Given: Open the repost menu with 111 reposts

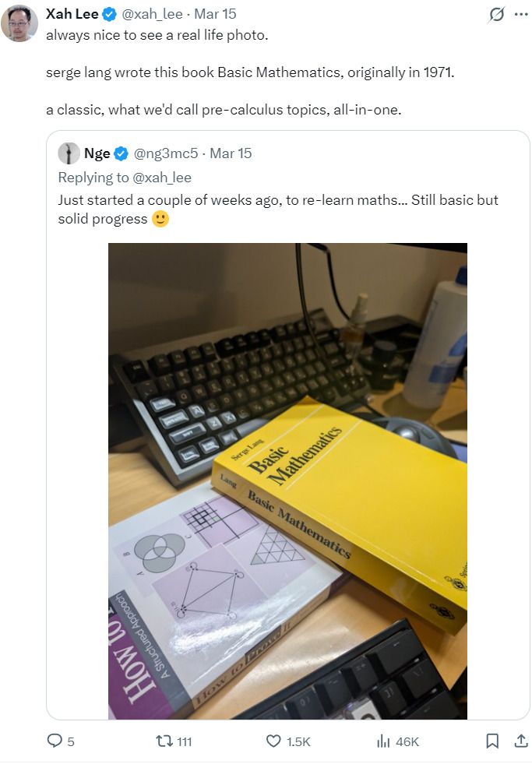Looking at the screenshot, I should pyautogui.click(x=165, y=741).
